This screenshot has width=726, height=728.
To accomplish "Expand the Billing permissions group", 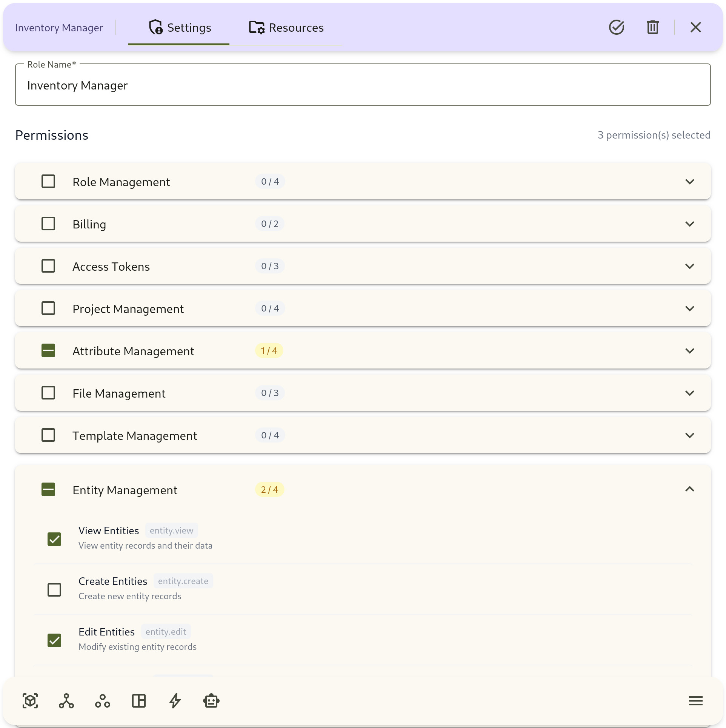I will point(691,224).
